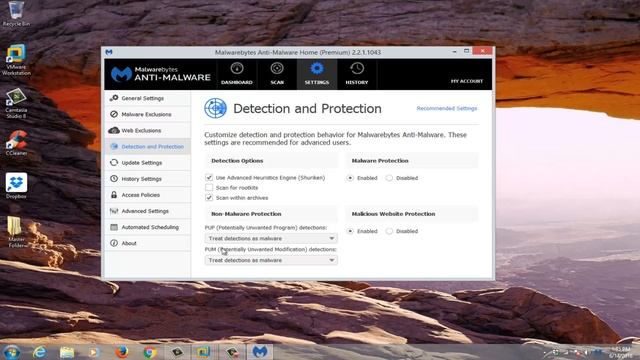Launch Firefox from taskbar

point(122,351)
